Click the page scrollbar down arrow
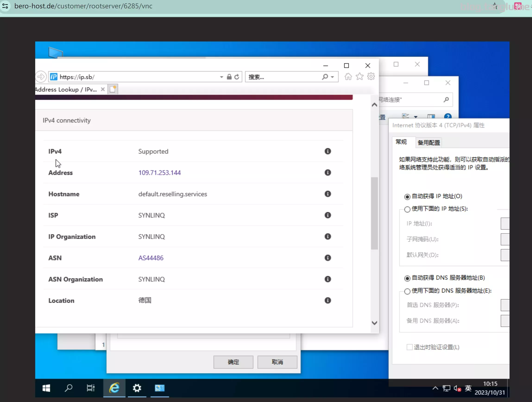The height and width of the screenshot is (402, 532). coord(374,323)
